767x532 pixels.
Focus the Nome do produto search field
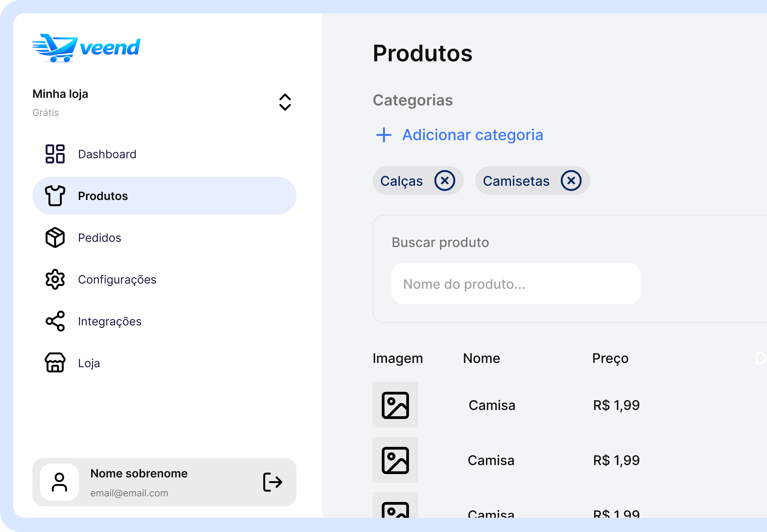pyautogui.click(x=516, y=284)
